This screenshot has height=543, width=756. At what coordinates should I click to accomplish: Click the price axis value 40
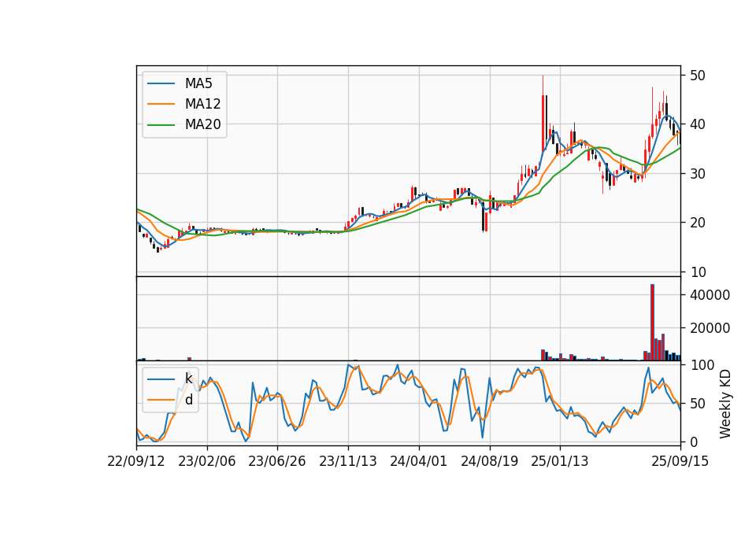point(698,124)
